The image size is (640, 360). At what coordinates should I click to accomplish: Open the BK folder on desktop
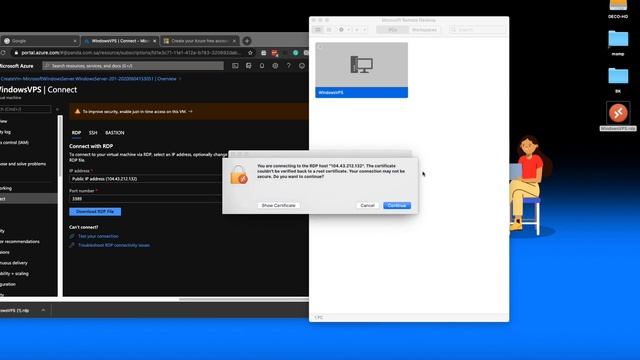pyautogui.click(x=618, y=80)
